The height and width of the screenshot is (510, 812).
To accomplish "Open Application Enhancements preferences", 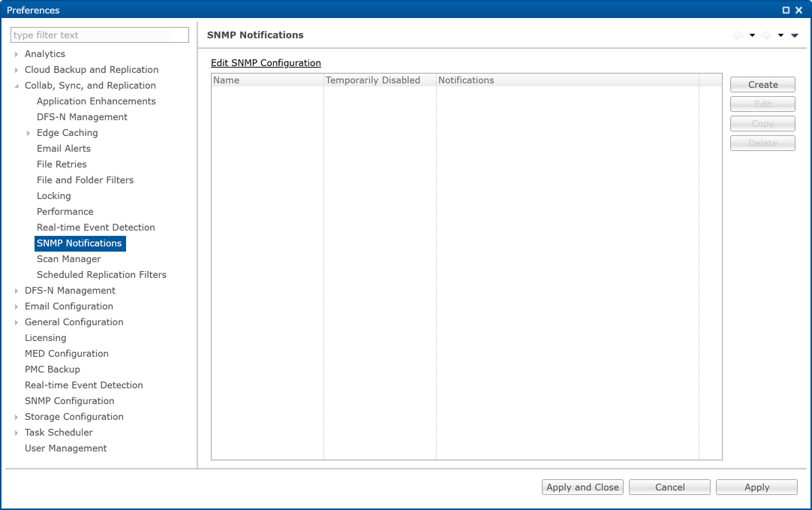I will [96, 101].
